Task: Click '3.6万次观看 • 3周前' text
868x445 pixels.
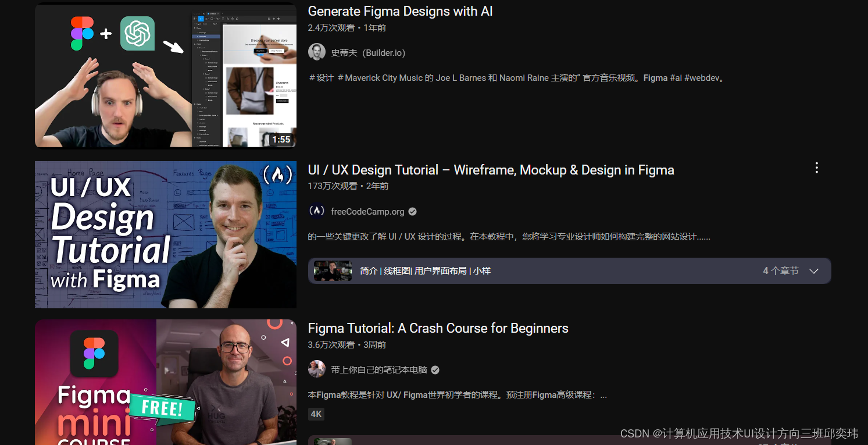Action: 347,344
